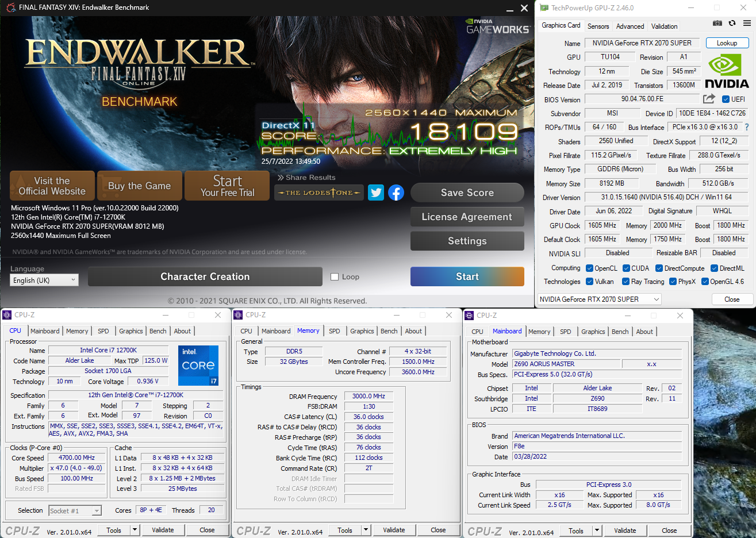Switch to Advanced tab in GPU-Z

630,26
